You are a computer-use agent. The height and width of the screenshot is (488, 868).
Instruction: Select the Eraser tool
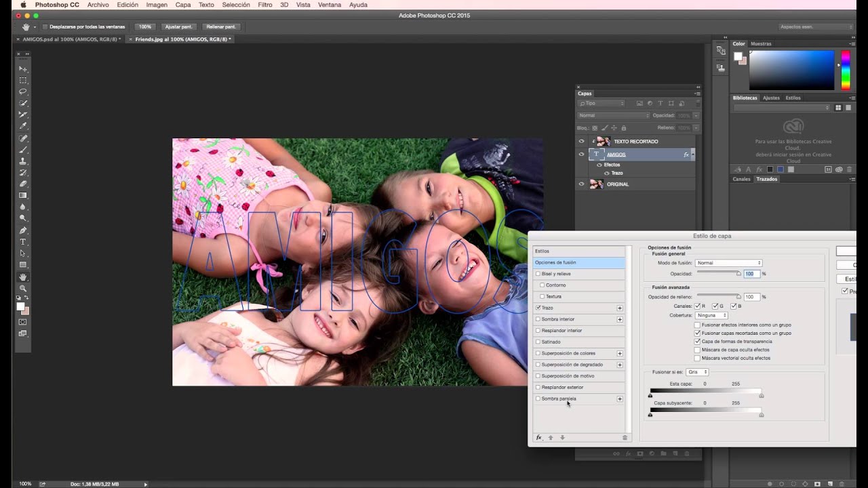click(23, 184)
